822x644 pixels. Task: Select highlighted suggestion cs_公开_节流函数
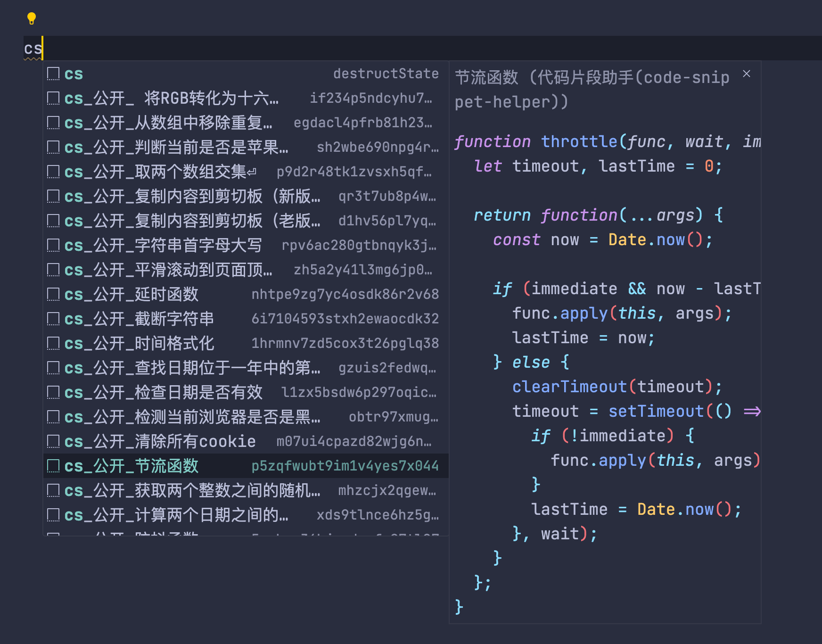click(246, 466)
